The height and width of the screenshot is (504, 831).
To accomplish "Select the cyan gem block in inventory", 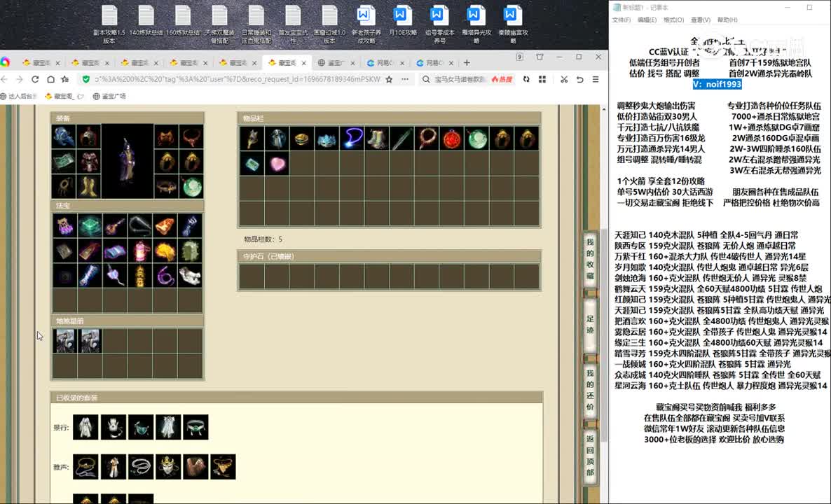I will (x=252, y=164).
